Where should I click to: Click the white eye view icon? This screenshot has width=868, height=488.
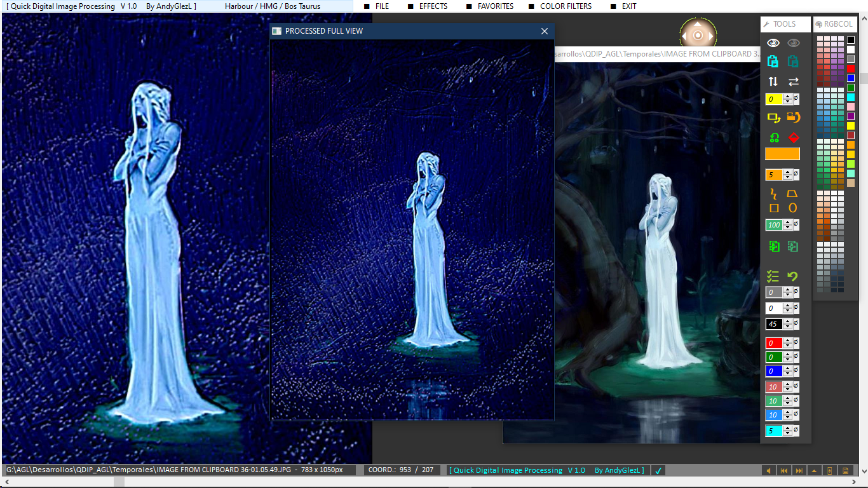tap(773, 43)
